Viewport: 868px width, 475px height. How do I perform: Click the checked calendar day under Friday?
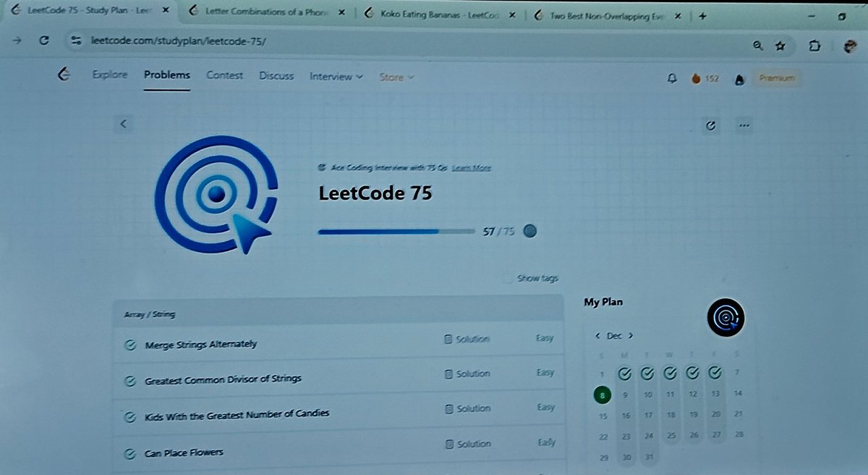715,373
